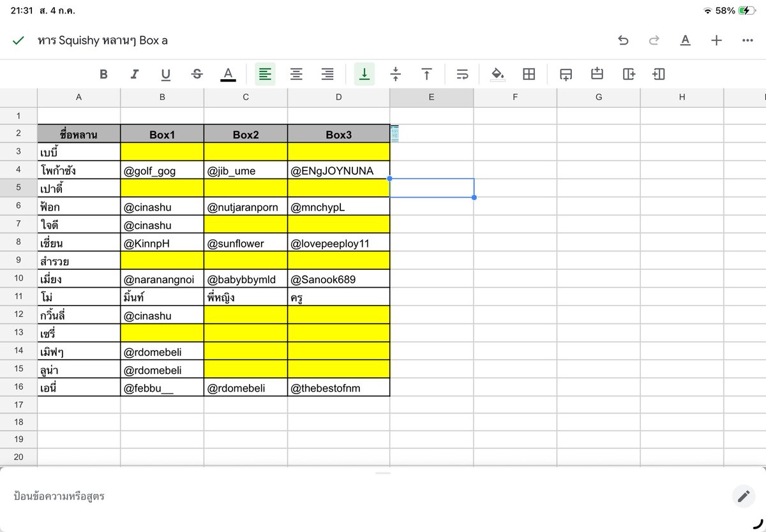Image resolution: width=766 pixels, height=532 pixels.
Task: Insert a column to the left
Action: (x=659, y=75)
